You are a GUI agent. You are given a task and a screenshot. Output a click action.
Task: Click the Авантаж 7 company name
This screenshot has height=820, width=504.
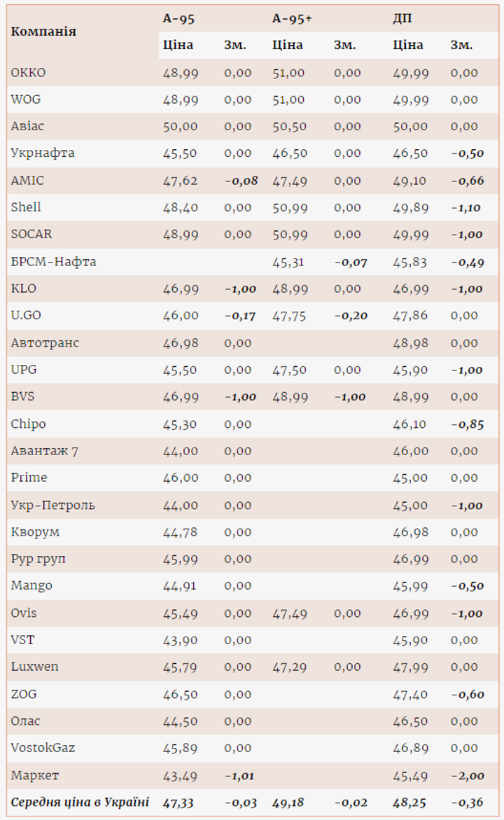tap(45, 451)
